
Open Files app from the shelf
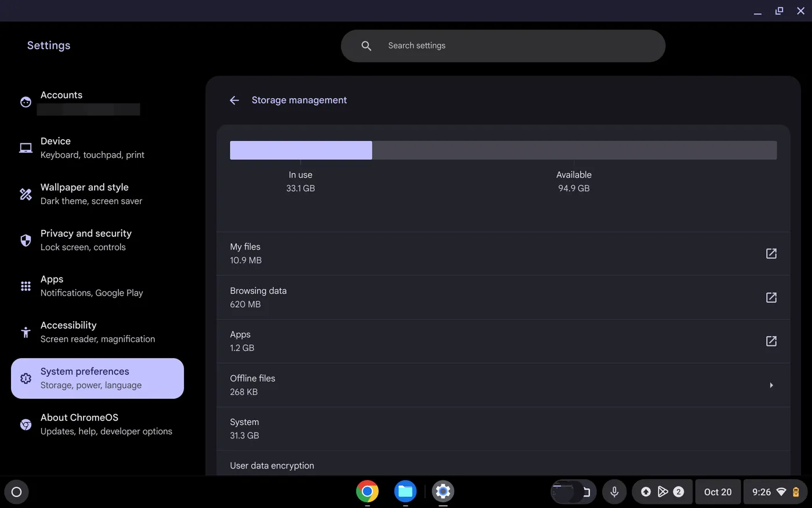pos(405,491)
